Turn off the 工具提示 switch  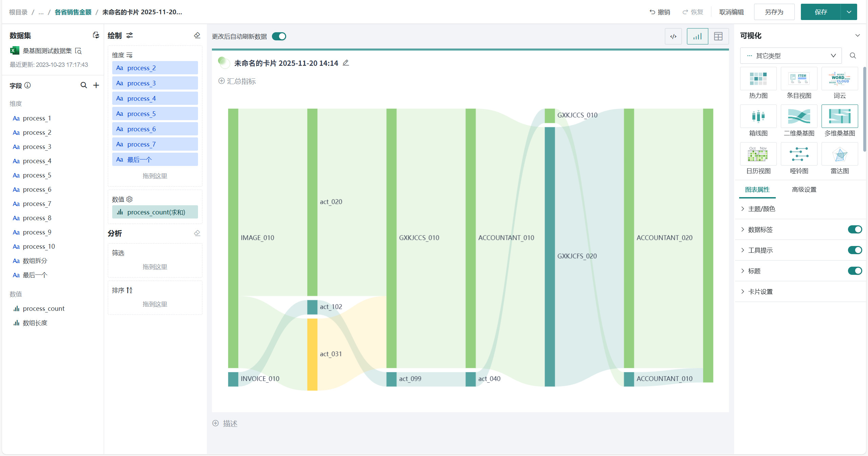pyautogui.click(x=855, y=250)
